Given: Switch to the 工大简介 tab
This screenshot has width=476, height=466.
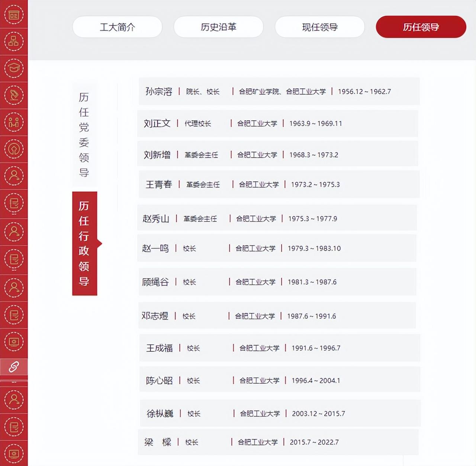Looking at the screenshot, I should click(118, 27).
